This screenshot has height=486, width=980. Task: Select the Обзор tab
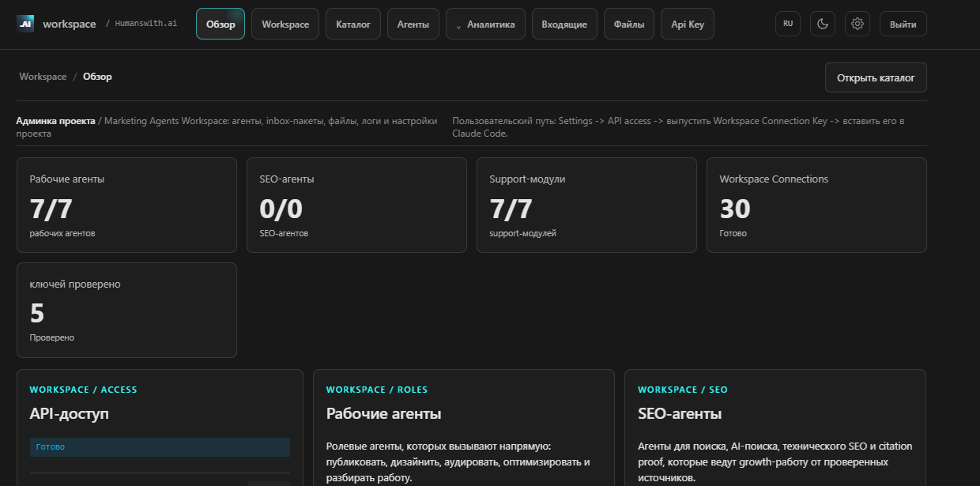(x=220, y=24)
